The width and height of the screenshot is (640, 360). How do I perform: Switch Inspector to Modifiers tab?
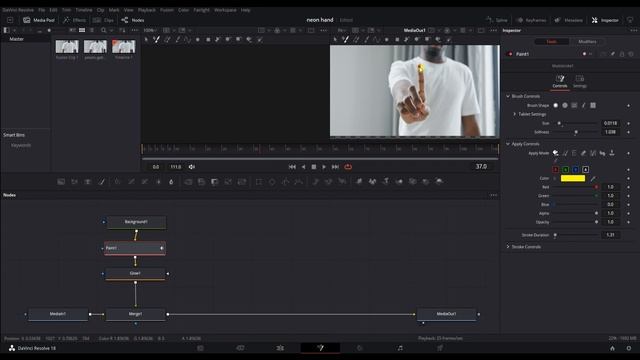click(x=587, y=42)
